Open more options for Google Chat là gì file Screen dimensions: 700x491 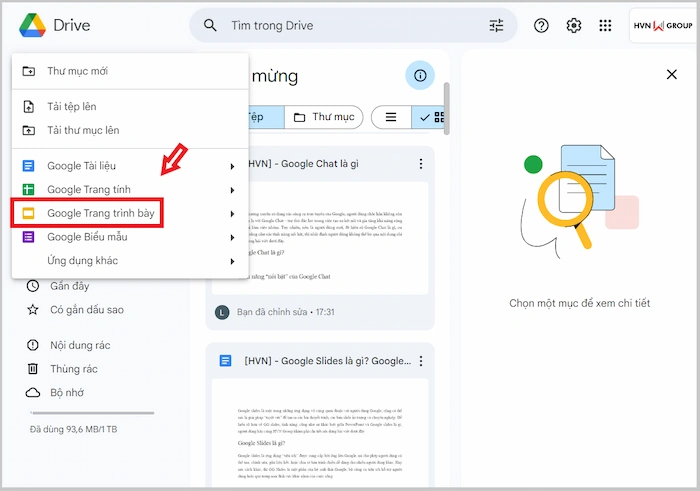point(421,164)
